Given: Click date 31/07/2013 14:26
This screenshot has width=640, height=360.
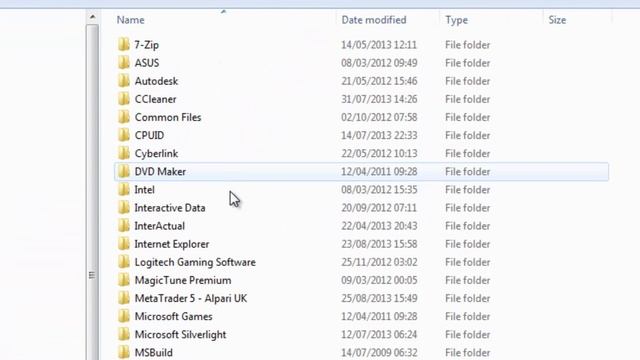Looking at the screenshot, I should pos(379,99).
